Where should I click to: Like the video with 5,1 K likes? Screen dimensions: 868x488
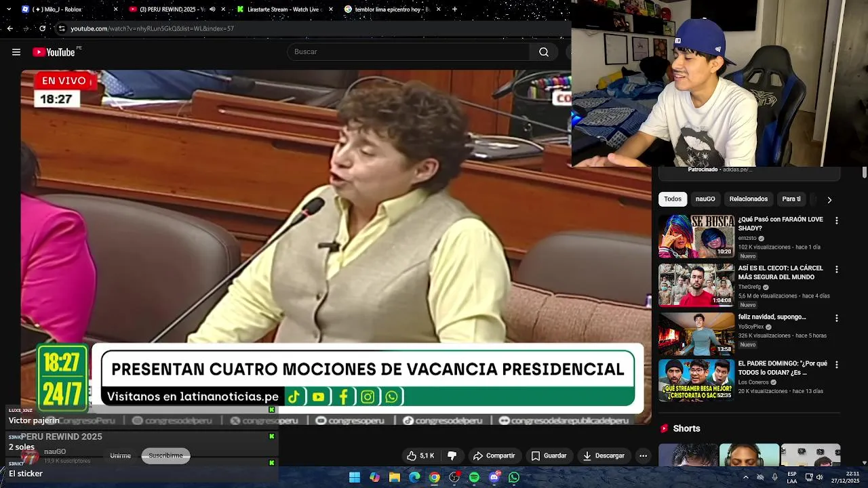coord(420,455)
